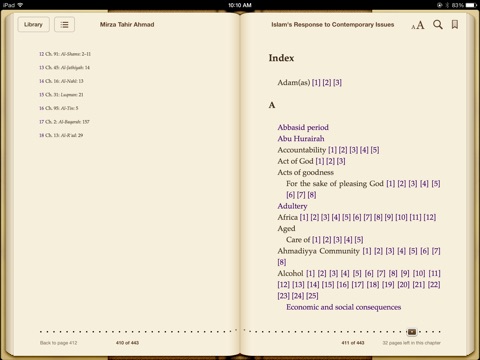
Task: Open pleasing God reference [8]
Action: click(x=312, y=195)
